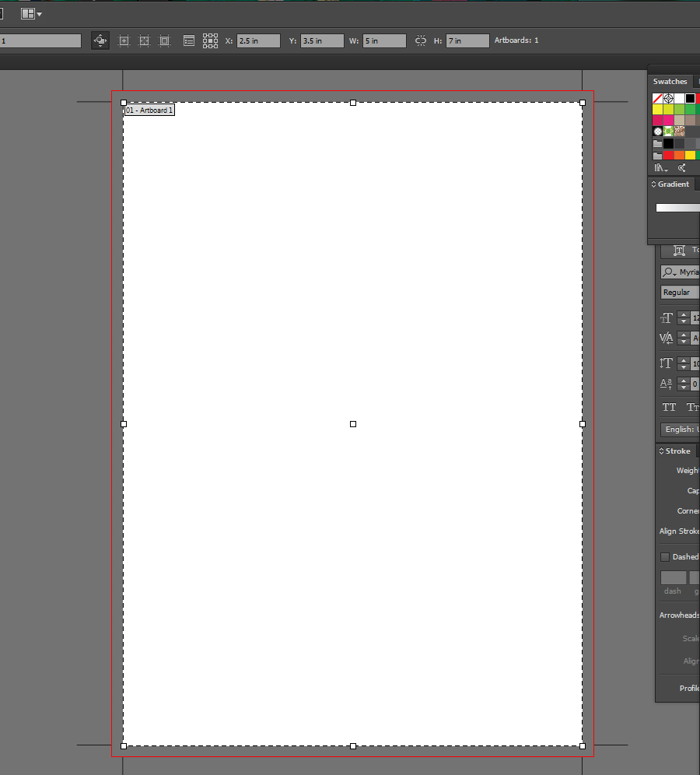Screen dimensions: 700x775
Task: Select the None swatch with red slash
Action: [657, 99]
